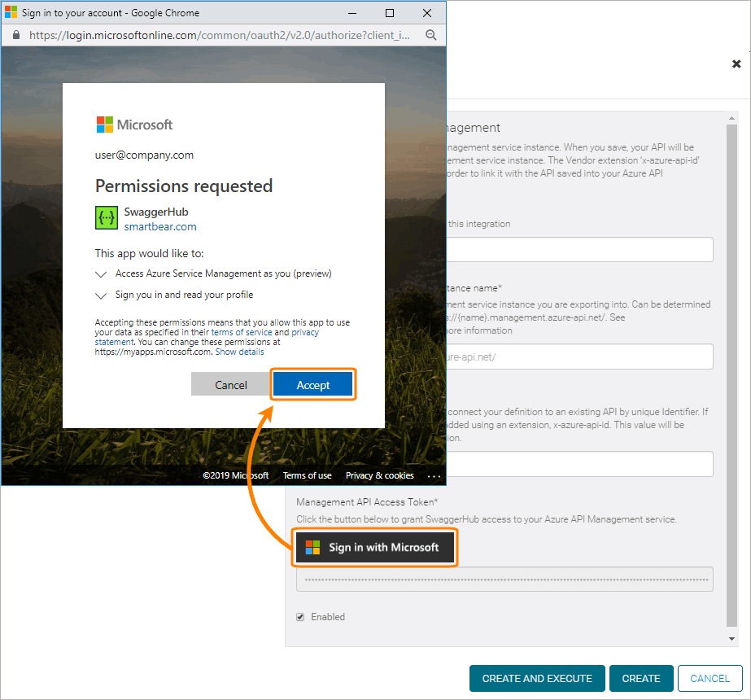This screenshot has height=700, width=751.
Task: Close the Azure API Management panel via X icon
Action: pyautogui.click(x=736, y=63)
